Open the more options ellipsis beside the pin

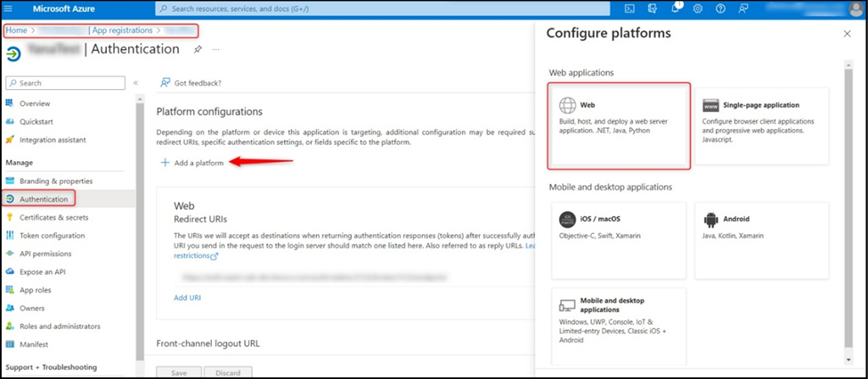click(x=216, y=50)
